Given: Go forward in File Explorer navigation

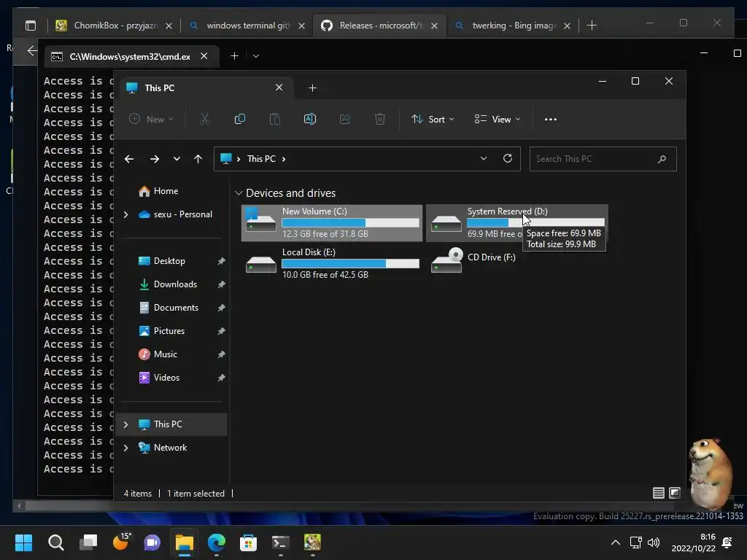Looking at the screenshot, I should pyautogui.click(x=155, y=159).
